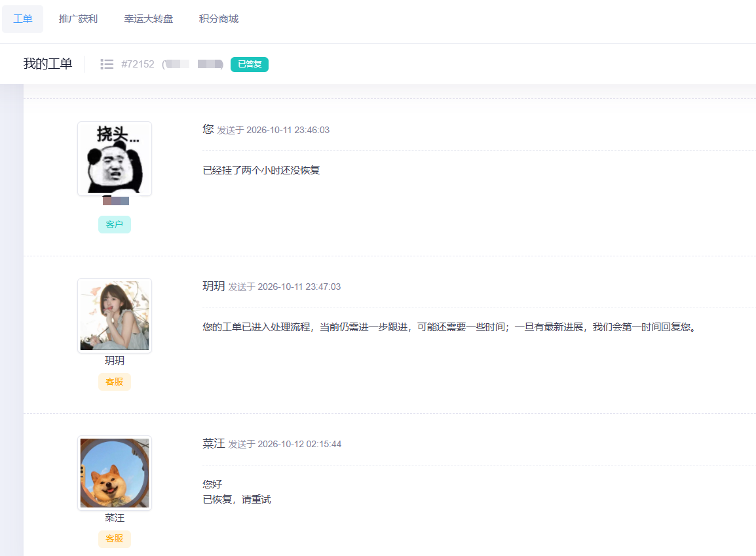Click timestamp 2026-10-11 23:47:03
The image size is (756, 556).
pos(299,287)
